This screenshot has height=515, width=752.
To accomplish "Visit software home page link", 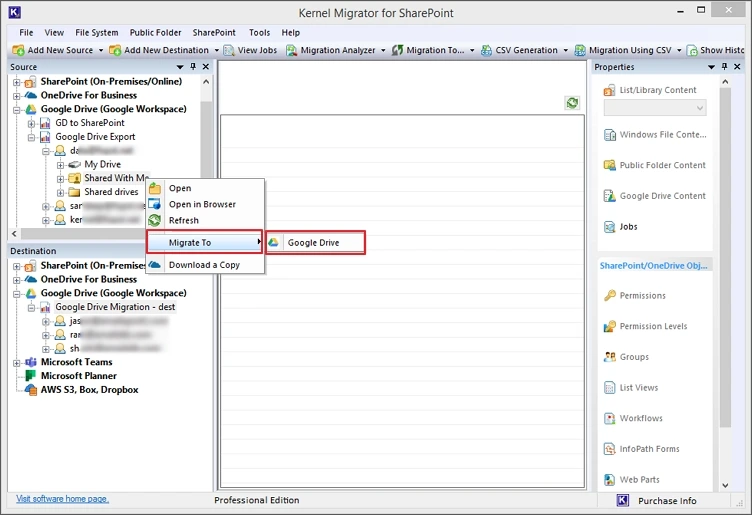I will (x=62, y=499).
